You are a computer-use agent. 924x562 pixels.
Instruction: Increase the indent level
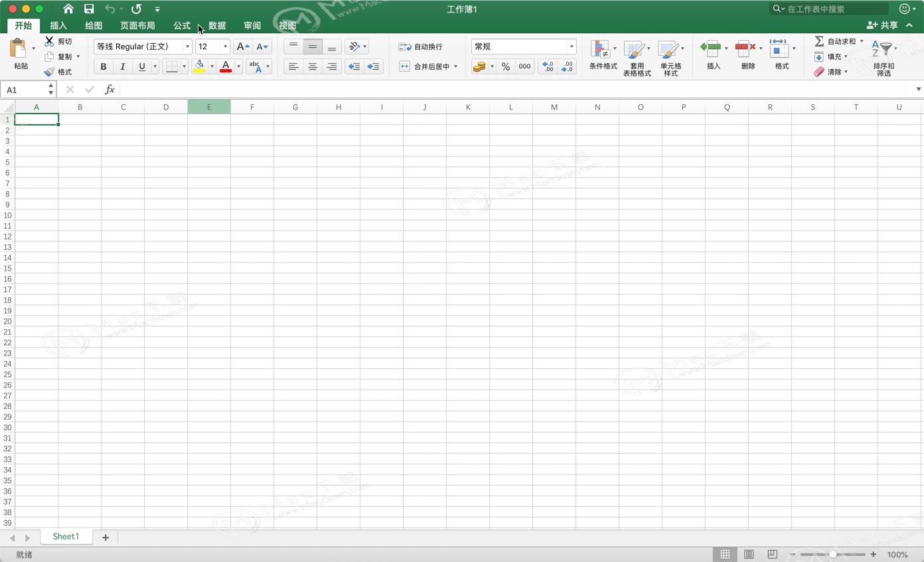374,66
